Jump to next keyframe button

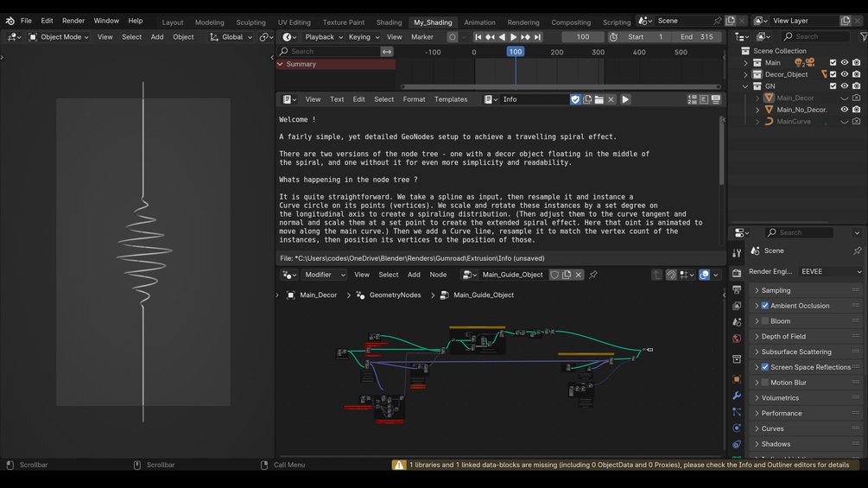pyautogui.click(x=525, y=37)
